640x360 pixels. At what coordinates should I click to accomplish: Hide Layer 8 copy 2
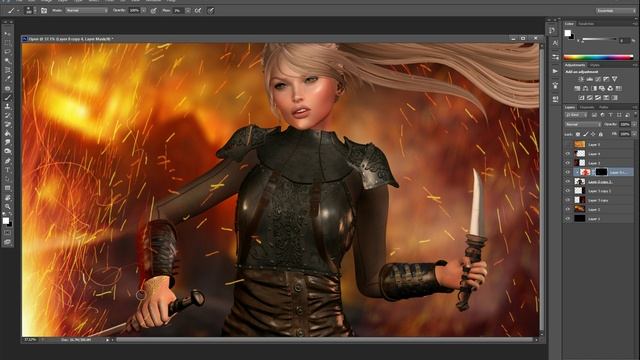(568, 182)
